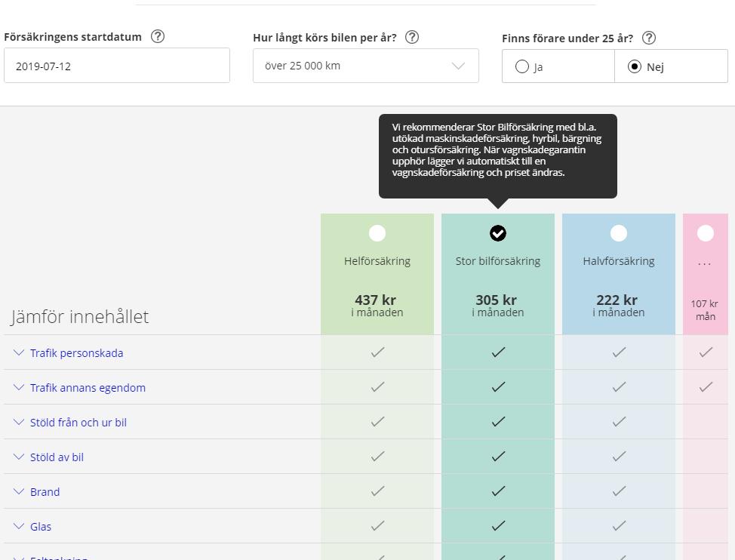Click the Brand chevron icon
The width and height of the screenshot is (735, 560).
click(x=19, y=491)
